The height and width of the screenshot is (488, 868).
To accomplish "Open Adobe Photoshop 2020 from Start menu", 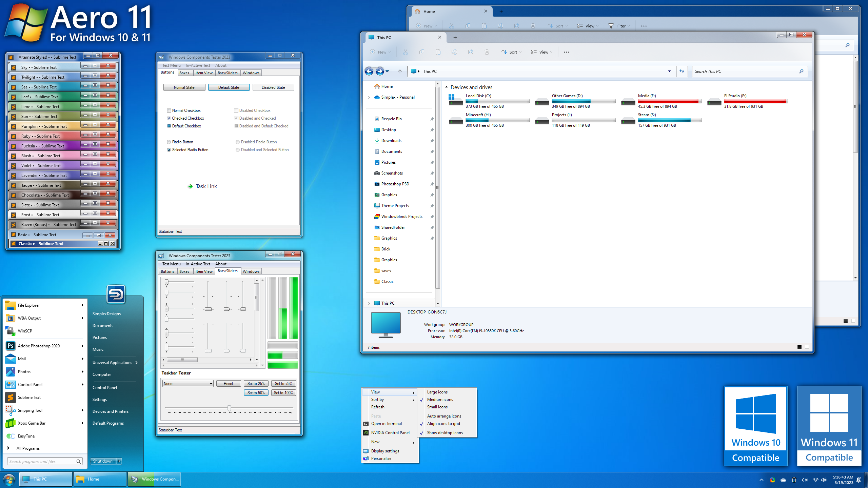I will pyautogui.click(x=39, y=346).
